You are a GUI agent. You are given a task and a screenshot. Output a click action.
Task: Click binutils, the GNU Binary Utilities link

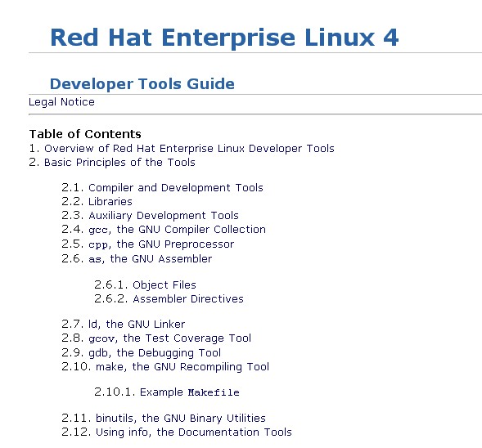[180, 419]
